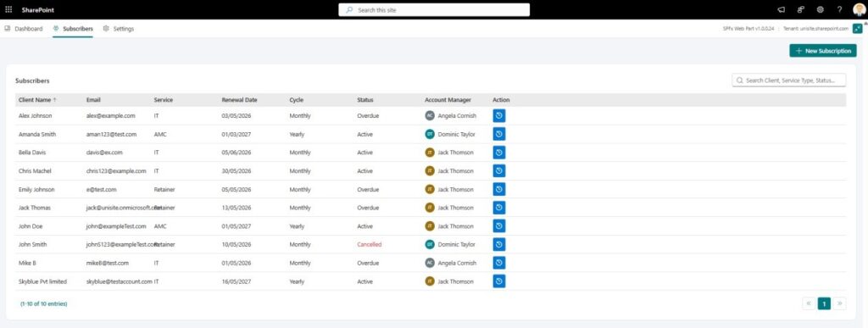Click the 1-10 of 10 entries text
The width and height of the screenshot is (868, 328).
click(x=44, y=303)
